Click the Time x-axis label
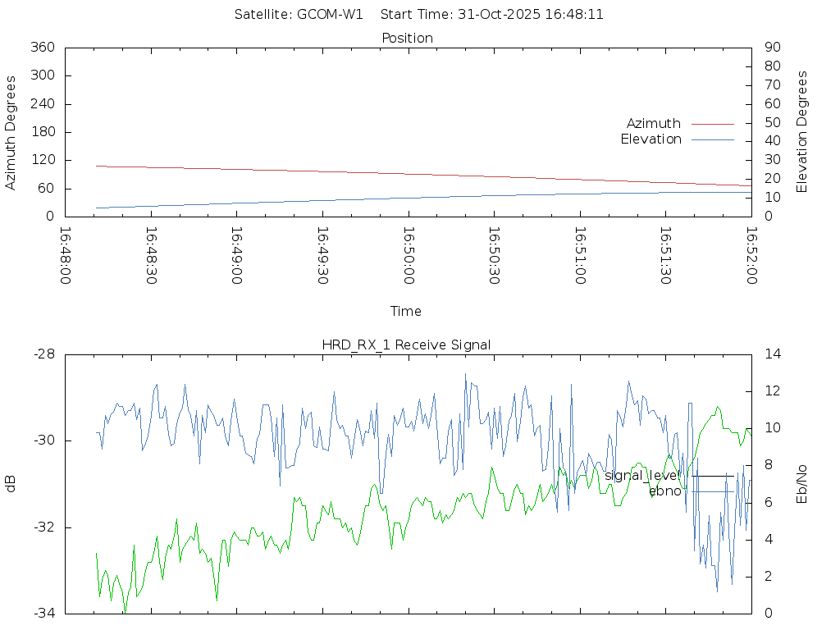 coord(406,311)
